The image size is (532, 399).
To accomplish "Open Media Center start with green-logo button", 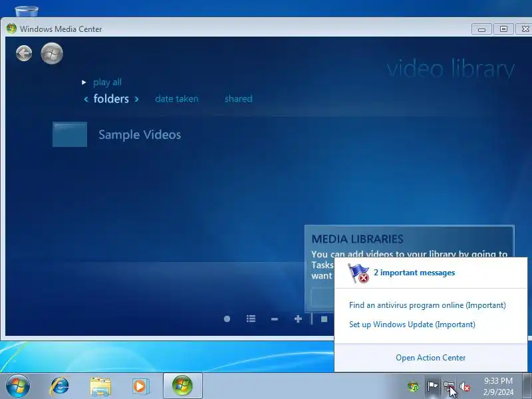I will click(52, 53).
